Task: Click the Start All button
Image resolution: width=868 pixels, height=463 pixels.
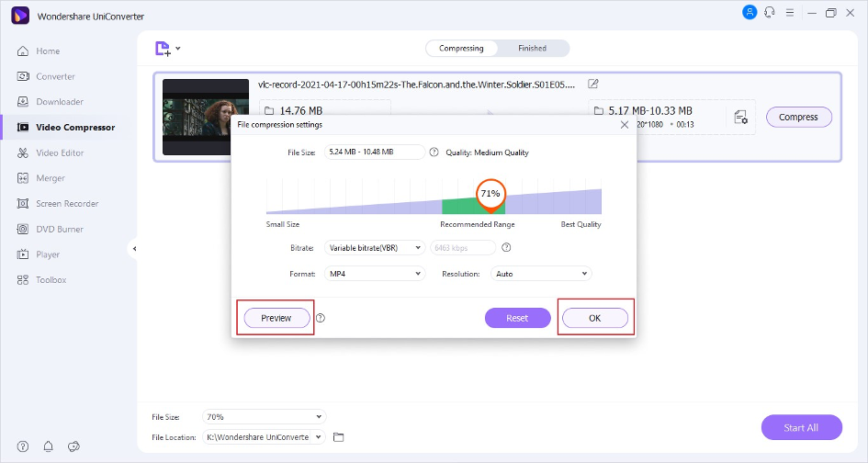Action: (x=802, y=427)
